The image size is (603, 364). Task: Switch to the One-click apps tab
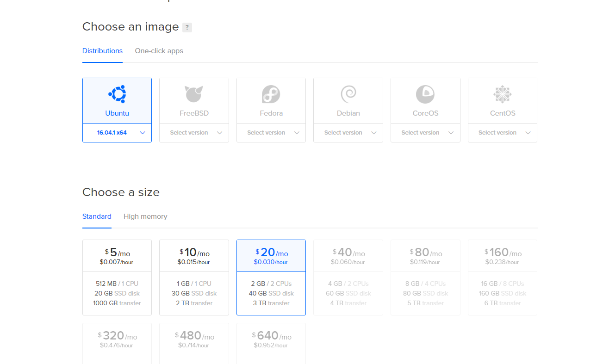[x=159, y=51]
